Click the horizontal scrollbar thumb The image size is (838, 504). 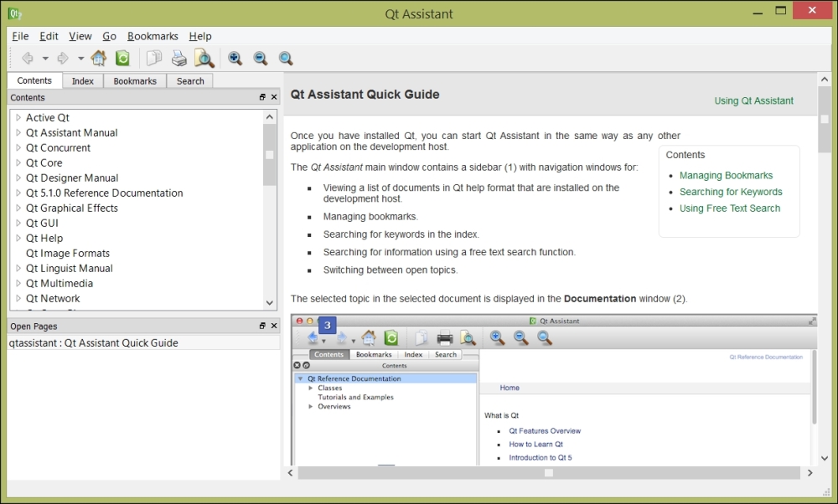tap(549, 472)
